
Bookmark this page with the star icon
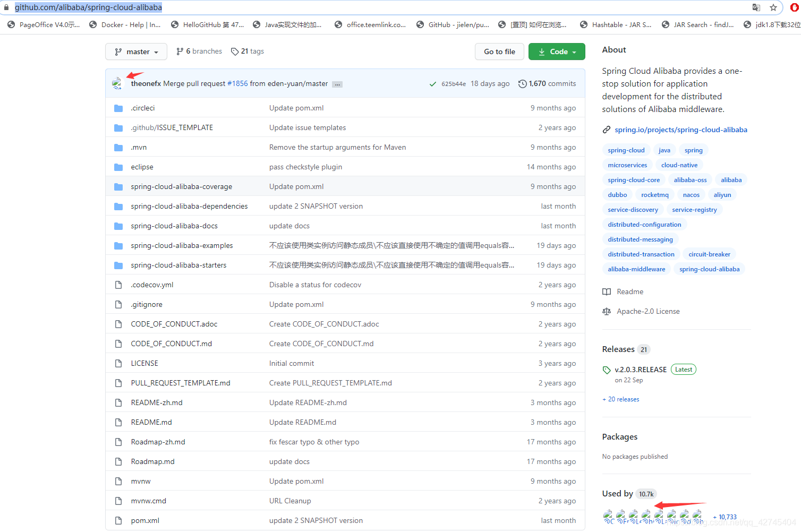coord(773,7)
